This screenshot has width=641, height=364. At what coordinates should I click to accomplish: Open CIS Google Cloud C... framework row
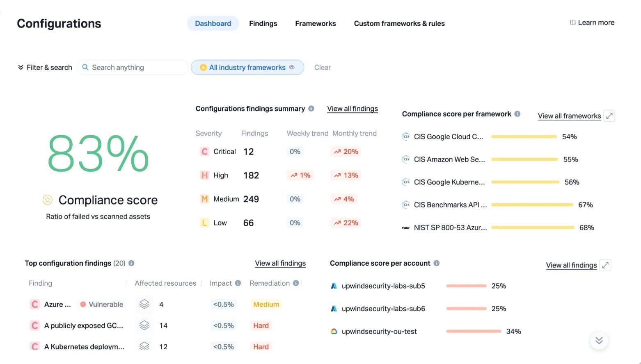coord(489,136)
